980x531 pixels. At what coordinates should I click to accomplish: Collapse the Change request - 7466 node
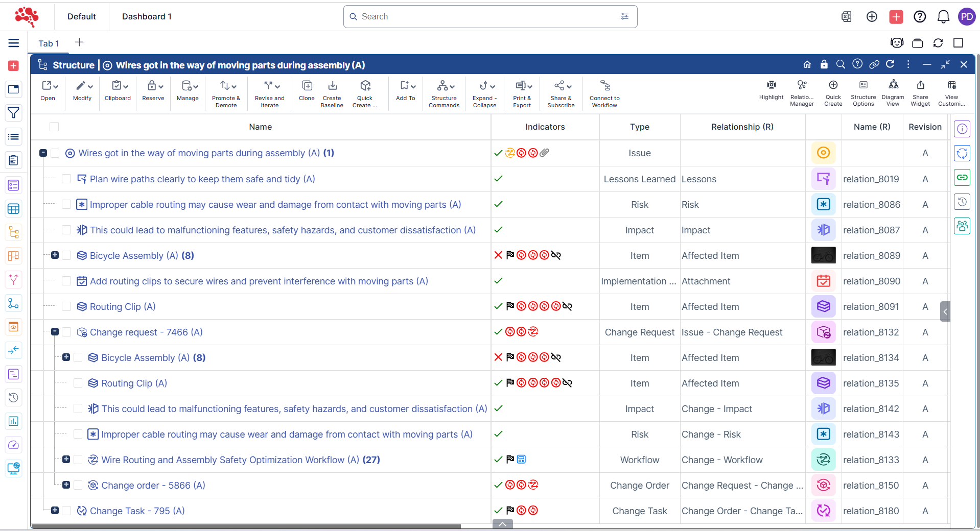tap(55, 332)
